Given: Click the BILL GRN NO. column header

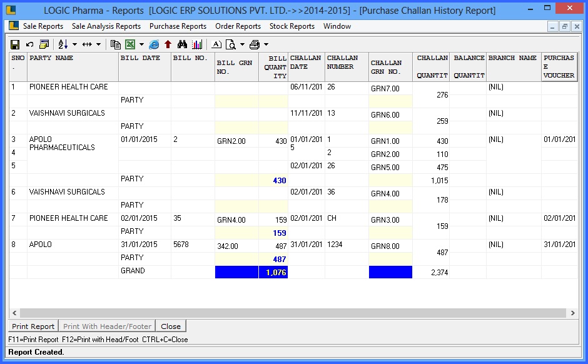Looking at the screenshot, I should (x=236, y=67).
